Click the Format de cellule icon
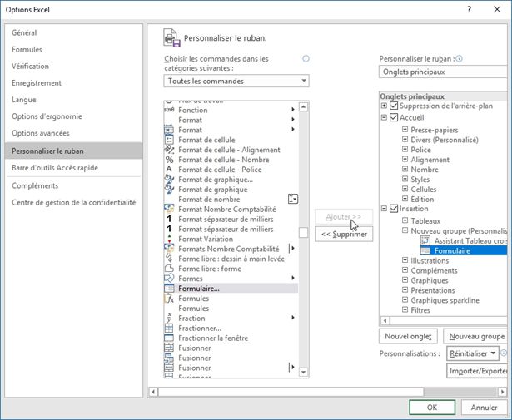 (169, 140)
